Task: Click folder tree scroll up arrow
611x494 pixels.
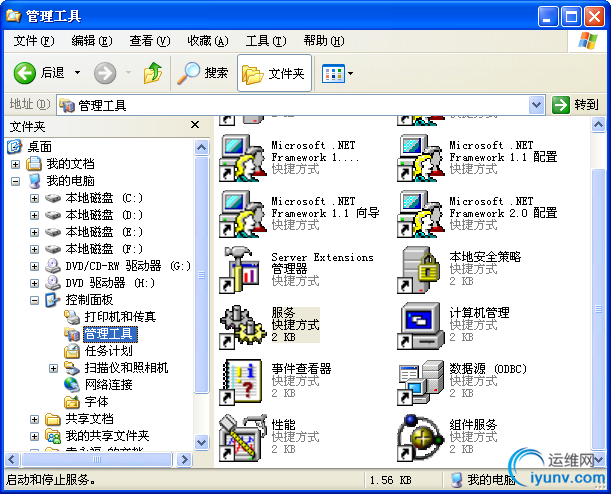Action: tap(201, 147)
